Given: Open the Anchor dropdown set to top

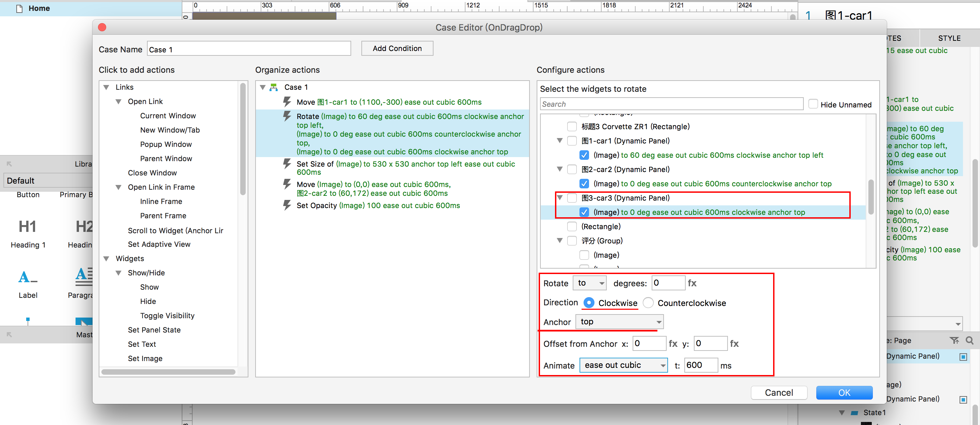Looking at the screenshot, I should [619, 322].
